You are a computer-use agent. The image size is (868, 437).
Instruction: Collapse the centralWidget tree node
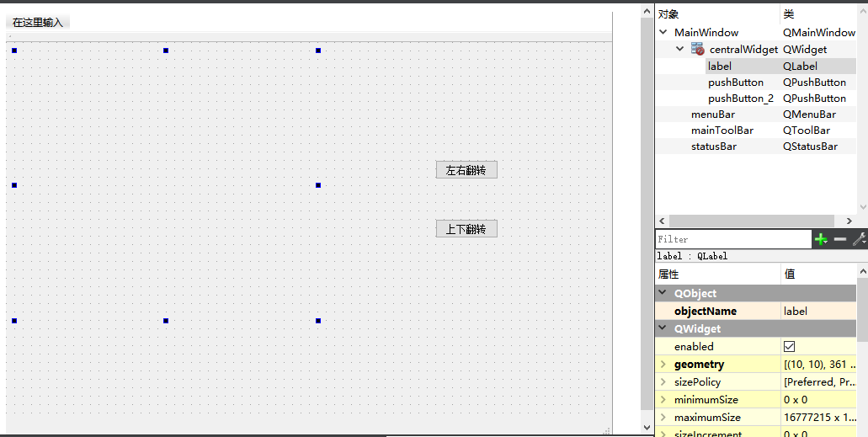point(679,49)
